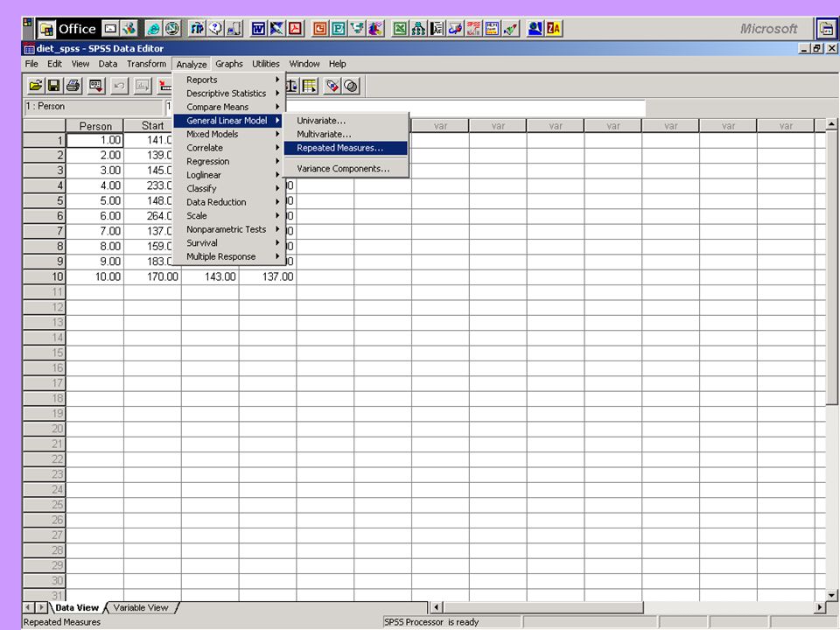
Task: Choose Multivariate from the submenu
Action: (x=346, y=134)
